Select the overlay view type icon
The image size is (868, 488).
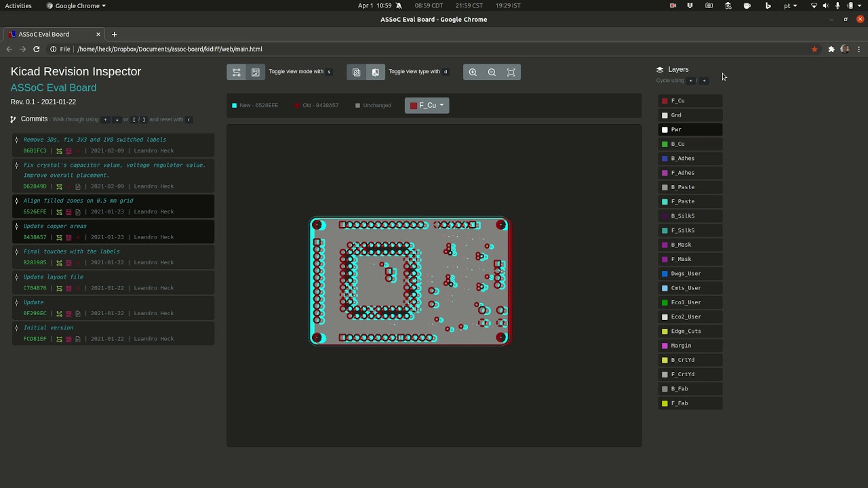pyautogui.click(x=356, y=72)
